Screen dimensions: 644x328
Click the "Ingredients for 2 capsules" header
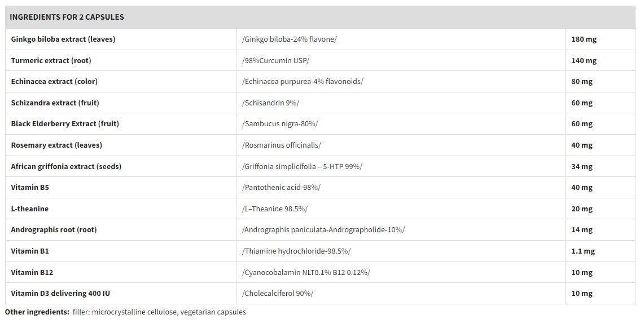(67, 17)
